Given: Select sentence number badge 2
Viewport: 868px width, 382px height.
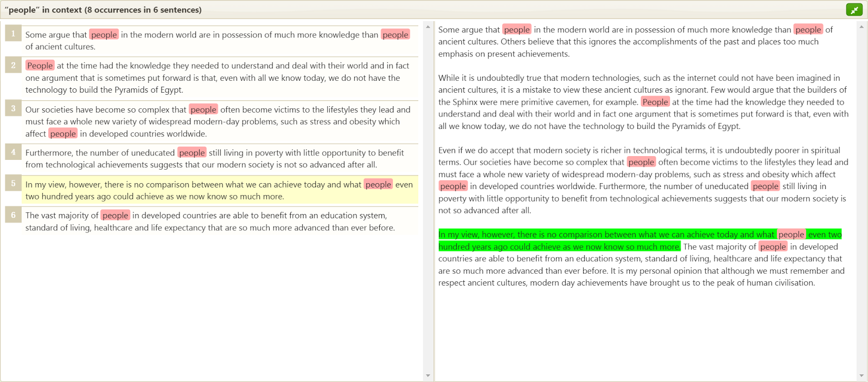Looking at the screenshot, I should pos(14,65).
